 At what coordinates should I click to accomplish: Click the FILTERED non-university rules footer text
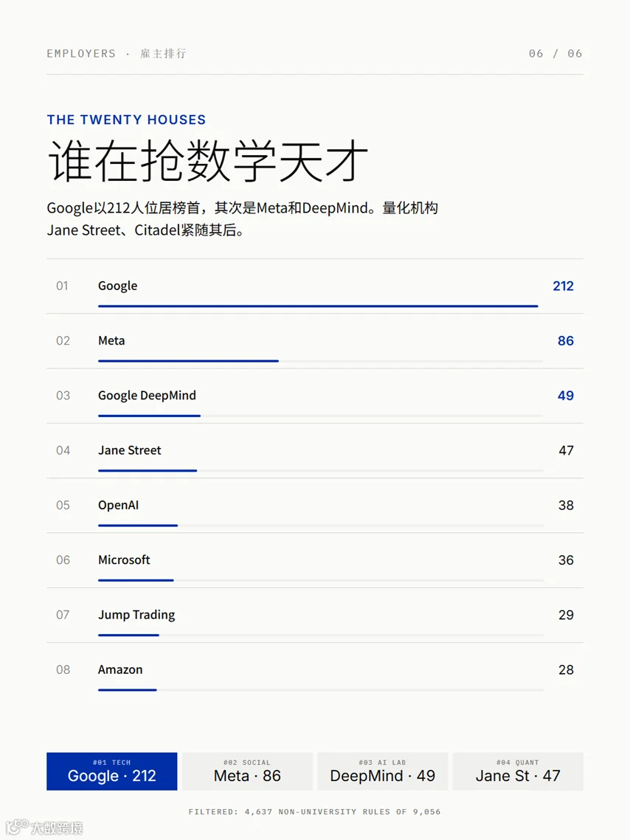pos(315,812)
